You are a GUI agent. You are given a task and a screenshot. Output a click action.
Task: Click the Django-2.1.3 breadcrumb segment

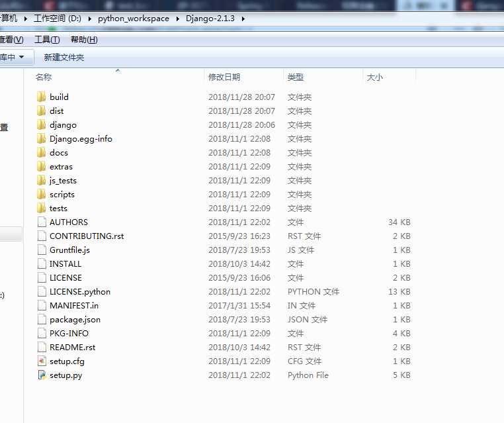210,19
